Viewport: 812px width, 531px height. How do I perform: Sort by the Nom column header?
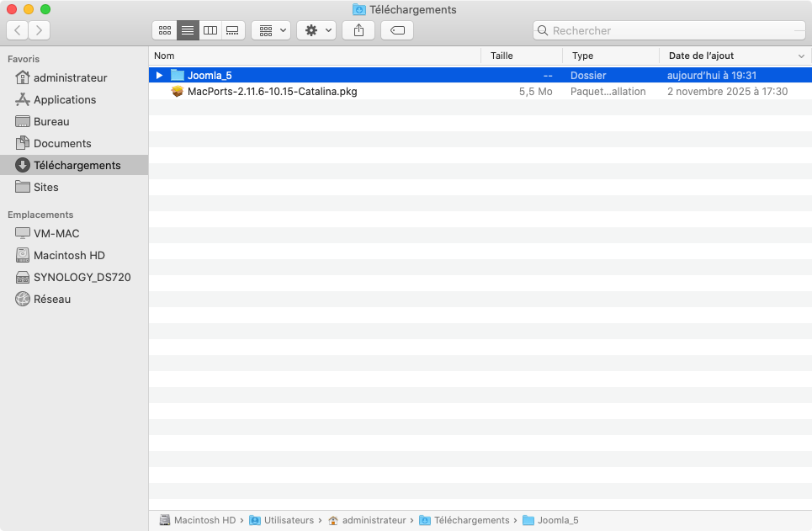(311, 56)
